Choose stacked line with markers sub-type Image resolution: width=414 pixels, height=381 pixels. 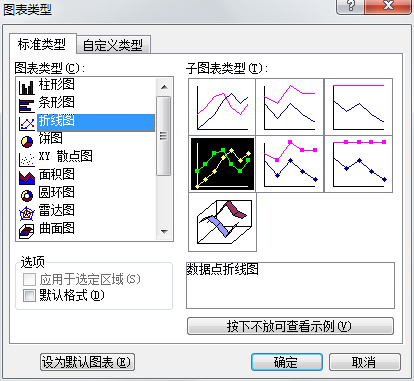[x=290, y=164]
